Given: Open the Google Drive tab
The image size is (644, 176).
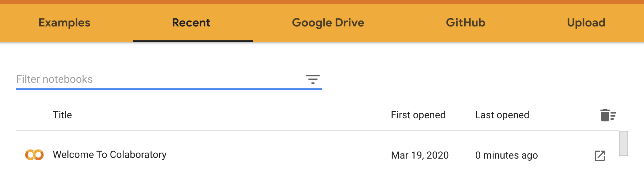Looking at the screenshot, I should pyautogui.click(x=328, y=23).
